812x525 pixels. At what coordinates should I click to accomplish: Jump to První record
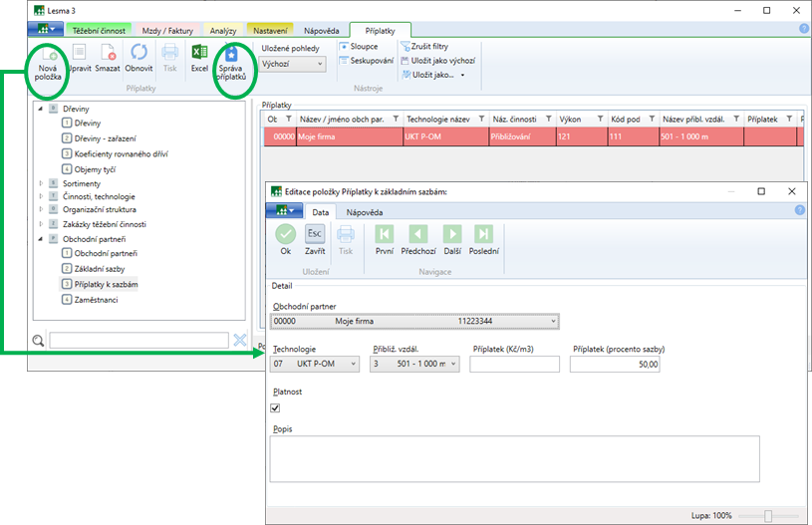385,234
